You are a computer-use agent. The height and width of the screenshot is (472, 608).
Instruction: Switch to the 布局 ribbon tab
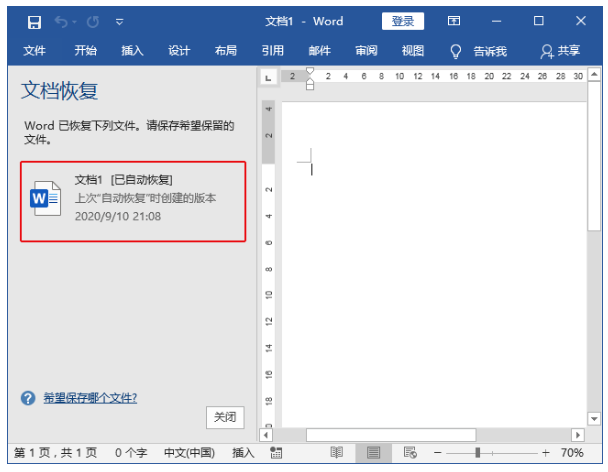tap(226, 50)
